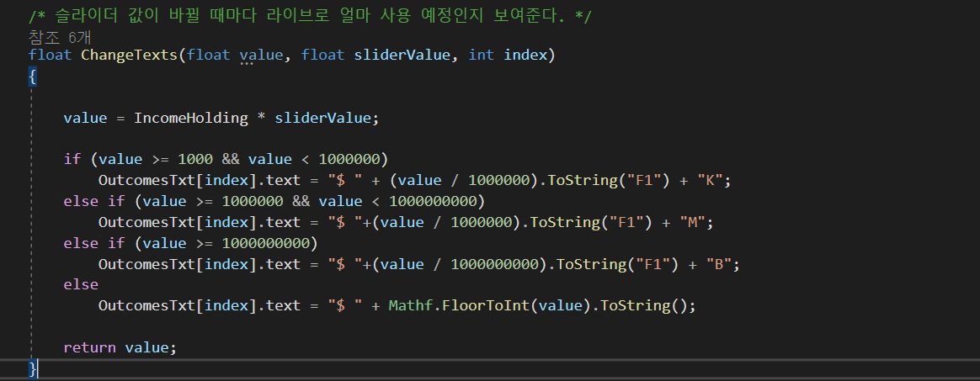Click the opening brace of ChangeTexts
Viewport: 980px width, 381px height.
point(33,77)
